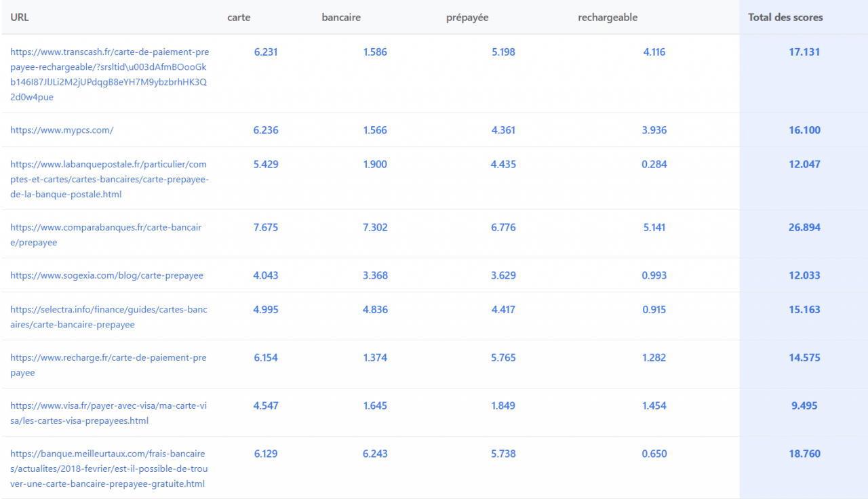Open the comparabanques.fr carte-bancaire link
The width and height of the screenshot is (868, 499).
[x=106, y=235]
